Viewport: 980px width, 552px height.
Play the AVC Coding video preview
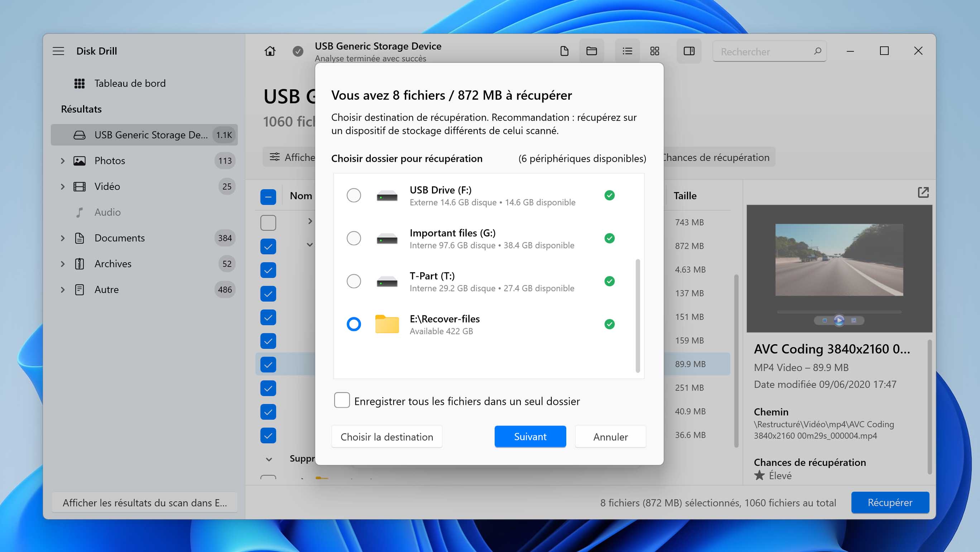839,320
